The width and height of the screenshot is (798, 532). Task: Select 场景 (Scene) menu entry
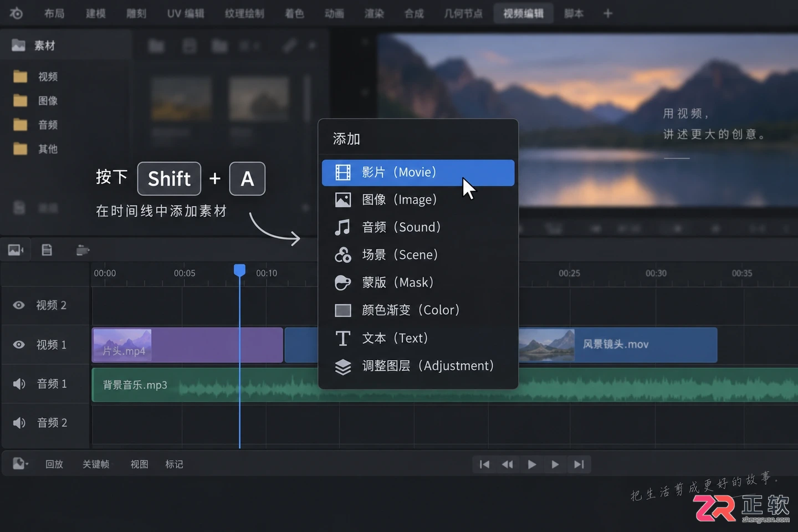click(x=418, y=255)
